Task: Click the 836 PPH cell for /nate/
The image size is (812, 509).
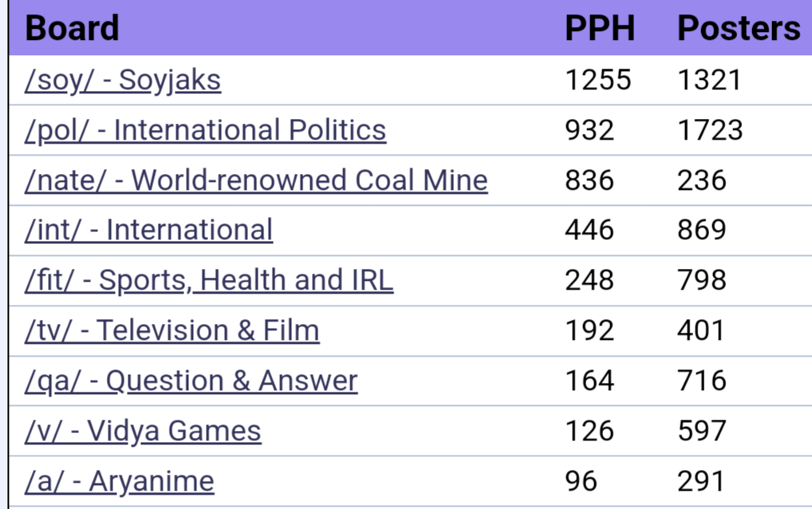Action: coord(589,180)
